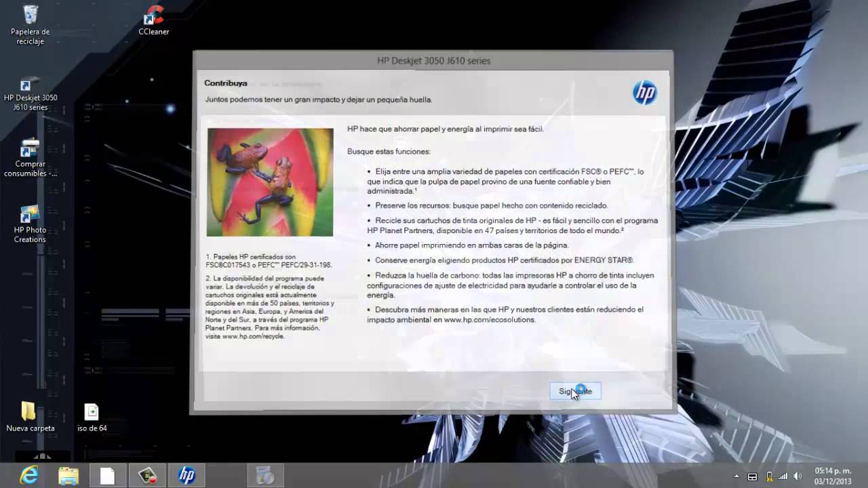Screen dimensions: 868x488
Task: Select the CCleaner desktop shortcut
Action: (154, 20)
